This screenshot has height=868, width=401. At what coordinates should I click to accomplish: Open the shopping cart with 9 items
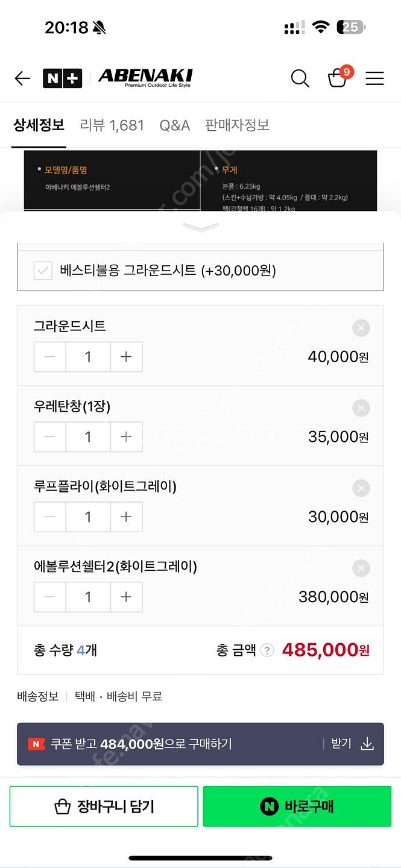[x=338, y=78]
